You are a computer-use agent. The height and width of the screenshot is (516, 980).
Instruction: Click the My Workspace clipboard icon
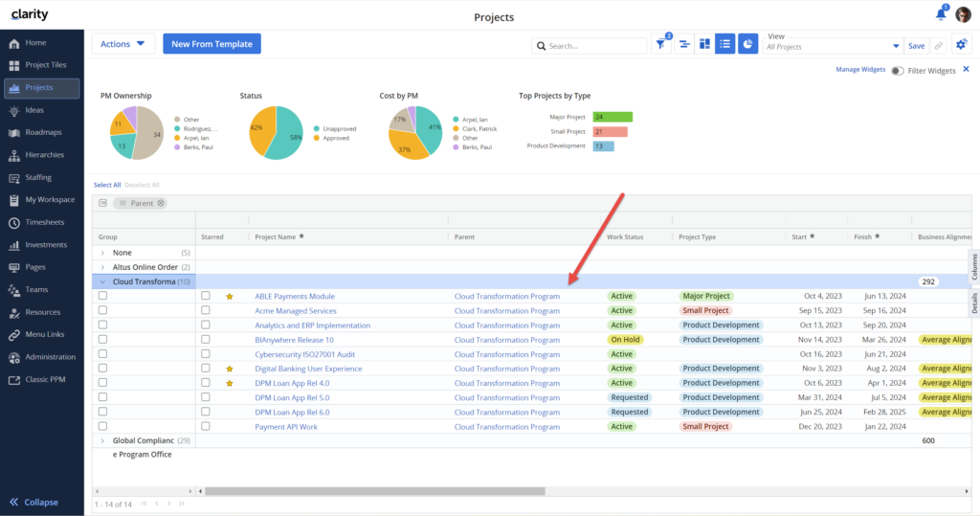click(x=13, y=200)
